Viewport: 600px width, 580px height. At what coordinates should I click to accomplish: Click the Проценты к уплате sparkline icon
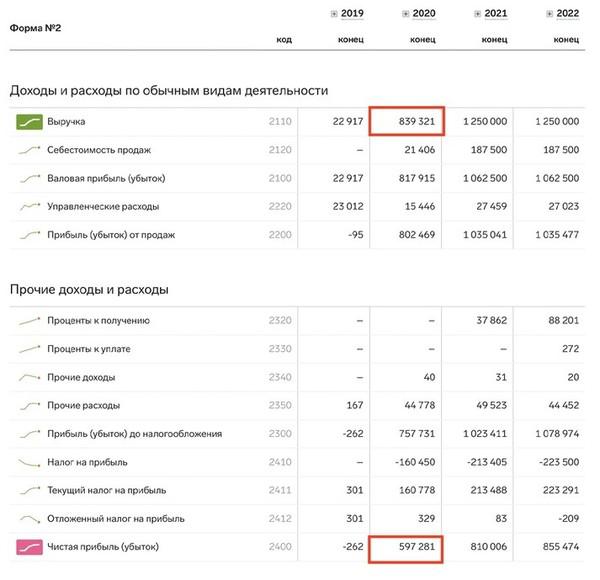(x=29, y=349)
